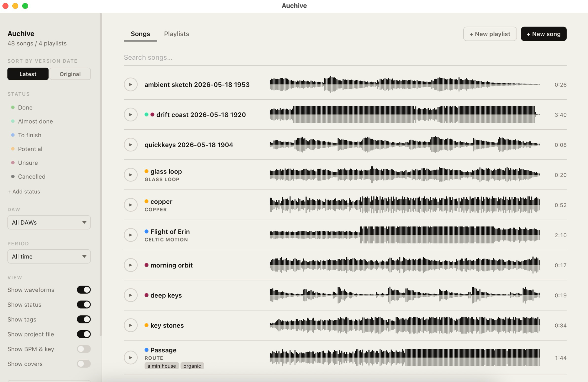Switch to the Songs tab

140,34
